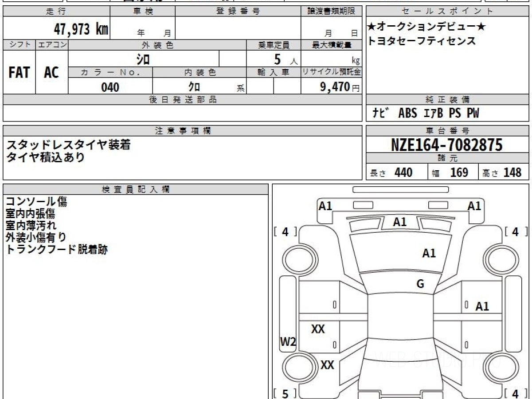The height and width of the screenshot is (399, 532).
Task: Select the 5 人 seating capacity value
Action: (286, 59)
